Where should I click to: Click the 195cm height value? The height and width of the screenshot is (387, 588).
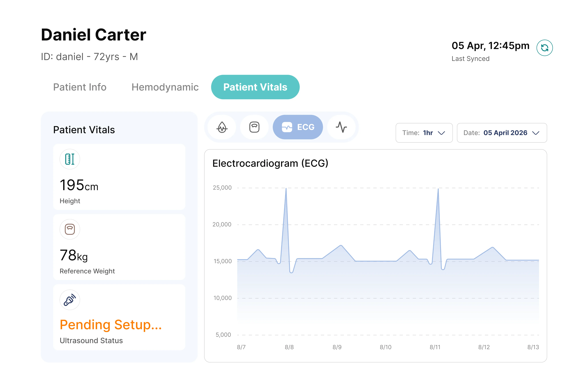click(79, 185)
